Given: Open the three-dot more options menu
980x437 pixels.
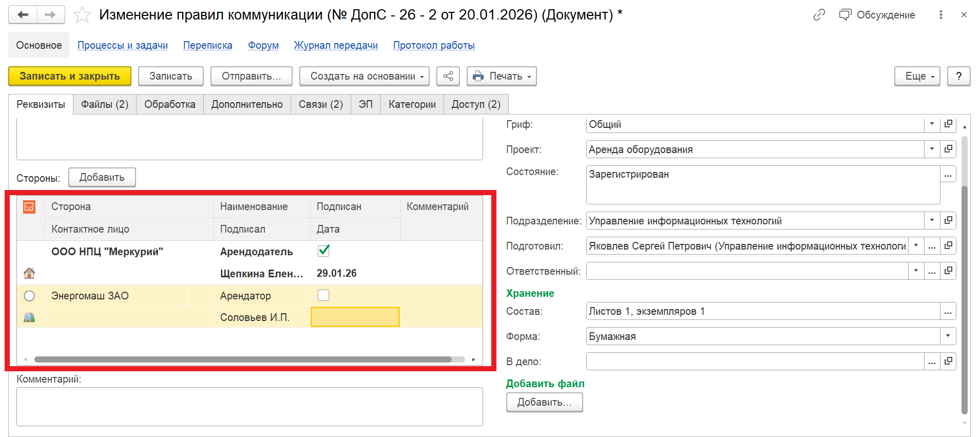Looking at the screenshot, I should coord(940,15).
